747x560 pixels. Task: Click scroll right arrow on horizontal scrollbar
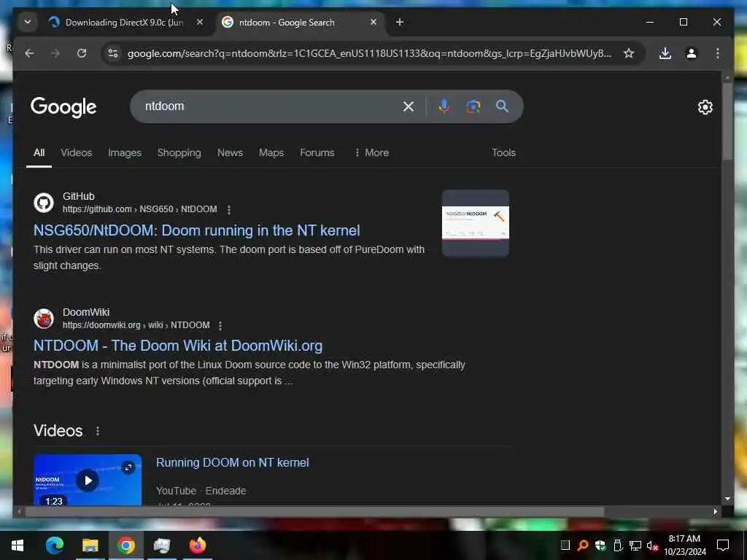point(715,512)
